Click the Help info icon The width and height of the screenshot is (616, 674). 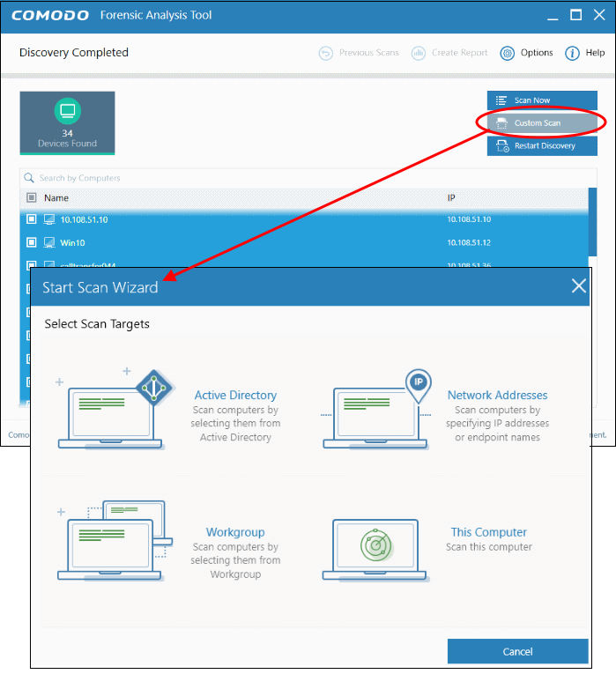pyautogui.click(x=572, y=53)
